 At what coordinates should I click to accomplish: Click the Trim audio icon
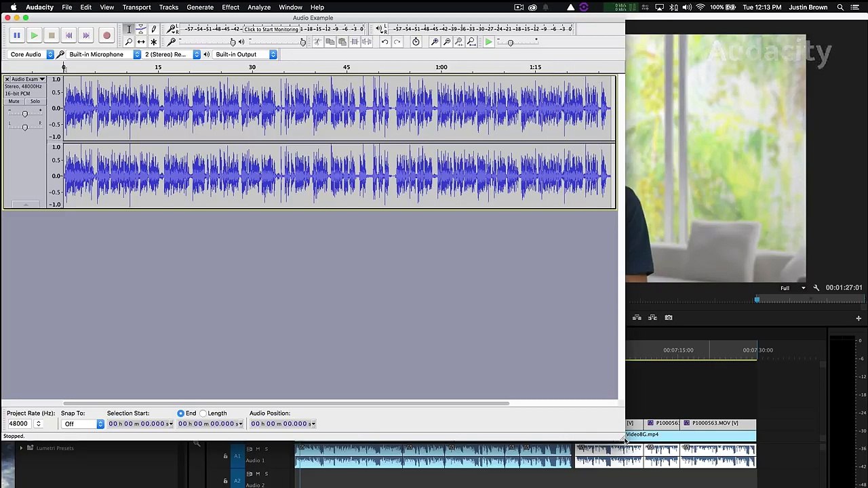[x=354, y=42]
